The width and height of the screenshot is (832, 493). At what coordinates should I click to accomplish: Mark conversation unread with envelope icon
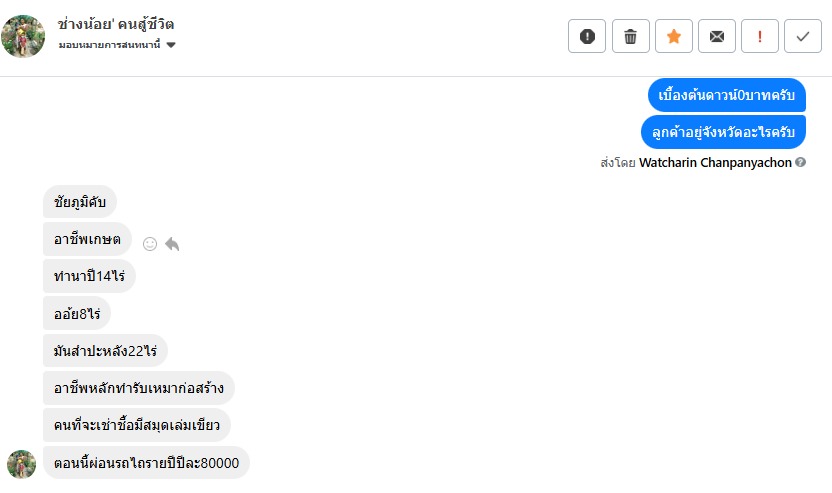[x=716, y=36]
